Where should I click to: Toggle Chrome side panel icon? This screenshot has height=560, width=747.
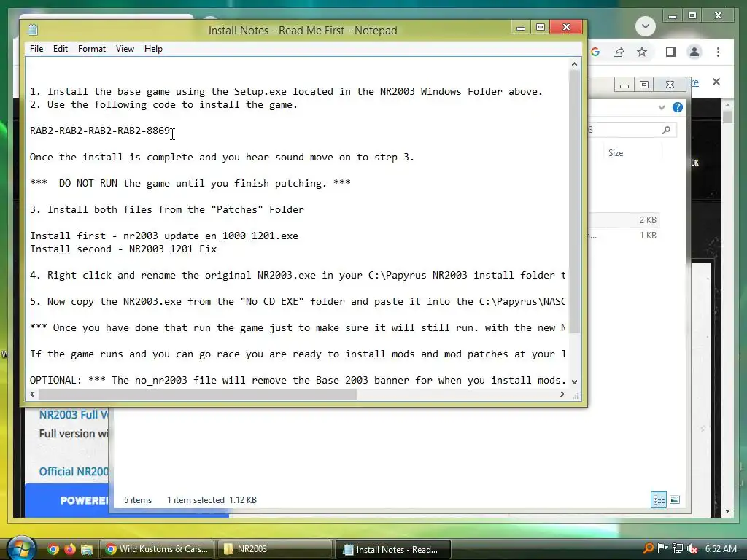coord(671,52)
